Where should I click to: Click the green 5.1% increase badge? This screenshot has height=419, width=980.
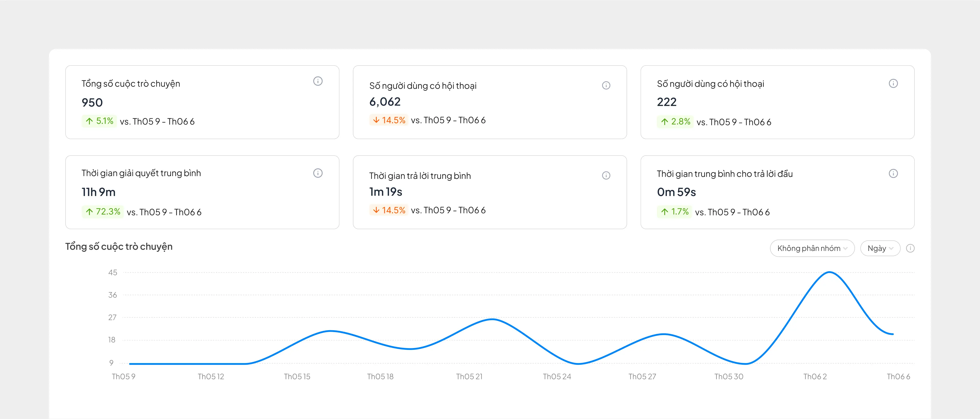point(100,121)
